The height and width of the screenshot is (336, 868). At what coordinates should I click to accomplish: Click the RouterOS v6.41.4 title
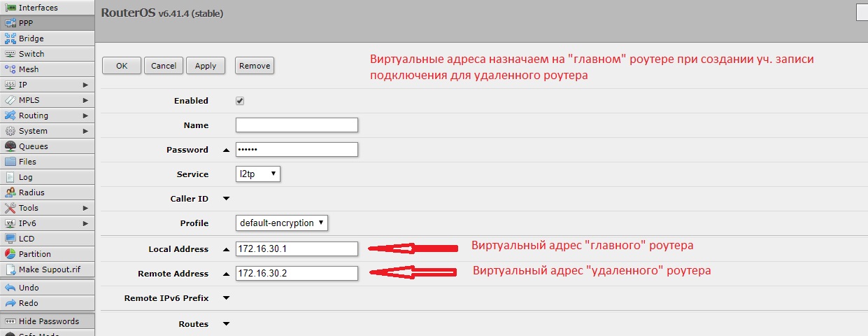pyautogui.click(x=162, y=13)
